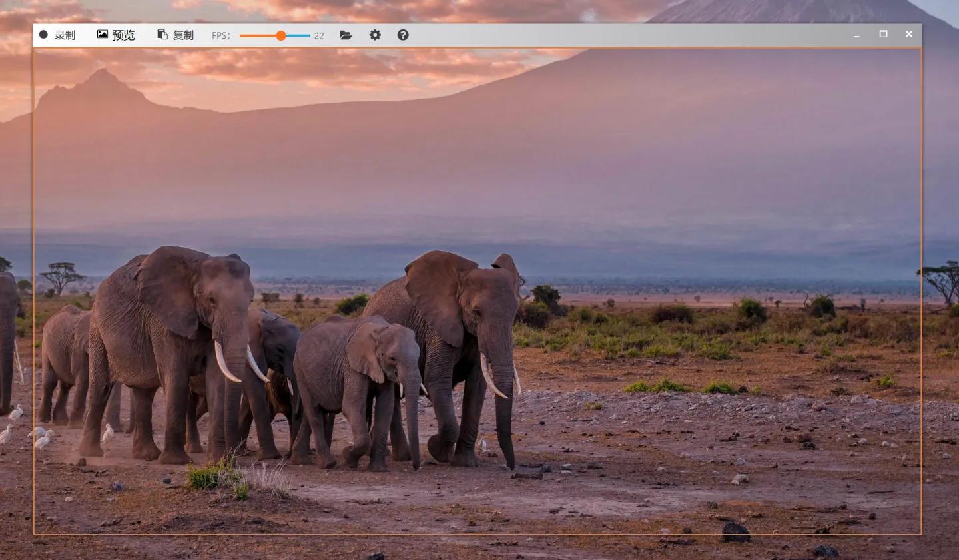Open help via the question mark icon
Image resolution: width=959 pixels, height=560 pixels.
tap(403, 35)
